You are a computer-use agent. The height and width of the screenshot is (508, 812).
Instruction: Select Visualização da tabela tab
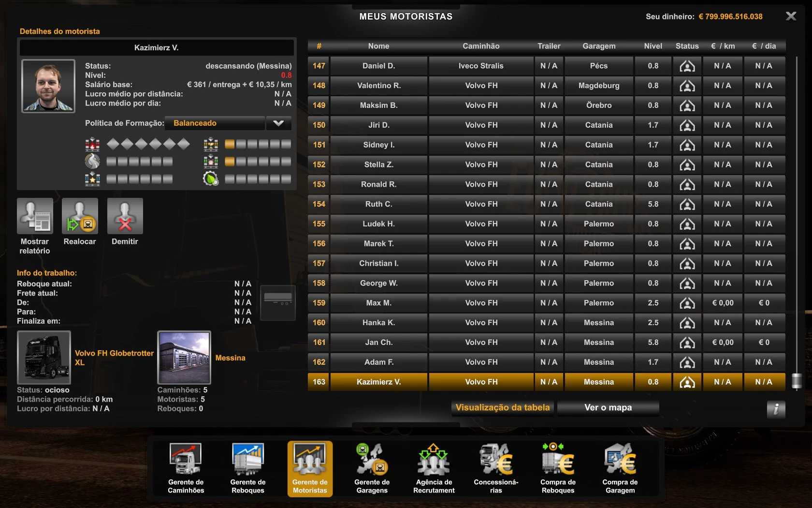503,408
